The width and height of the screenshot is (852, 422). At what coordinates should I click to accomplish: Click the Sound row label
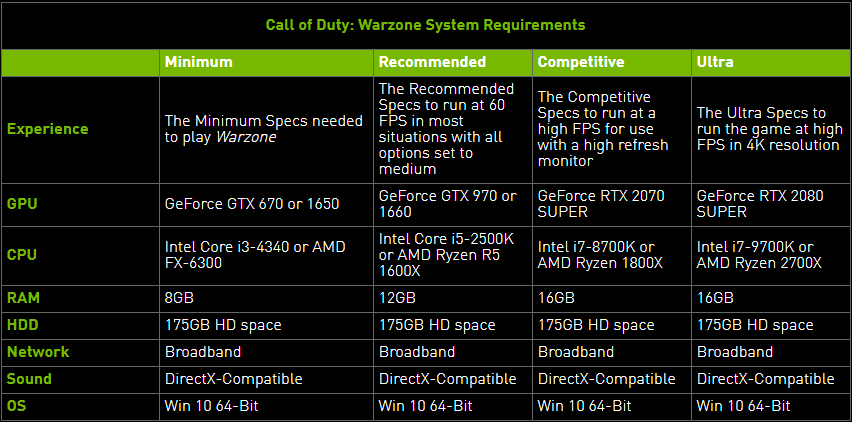tap(31, 379)
